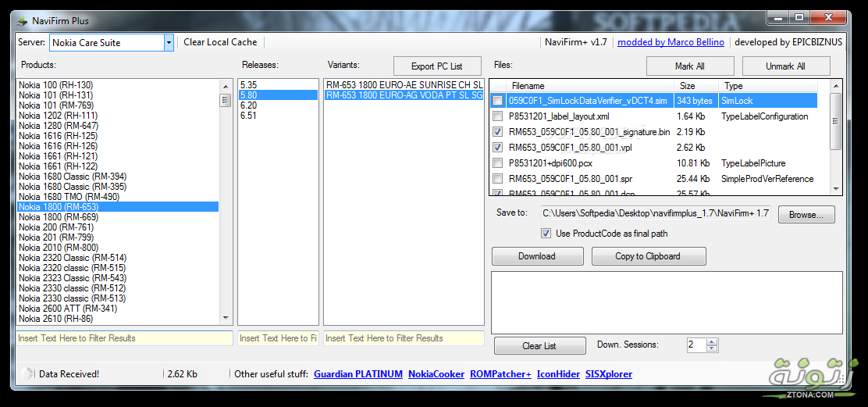Open the Server combo box dropdown arrow

point(169,43)
